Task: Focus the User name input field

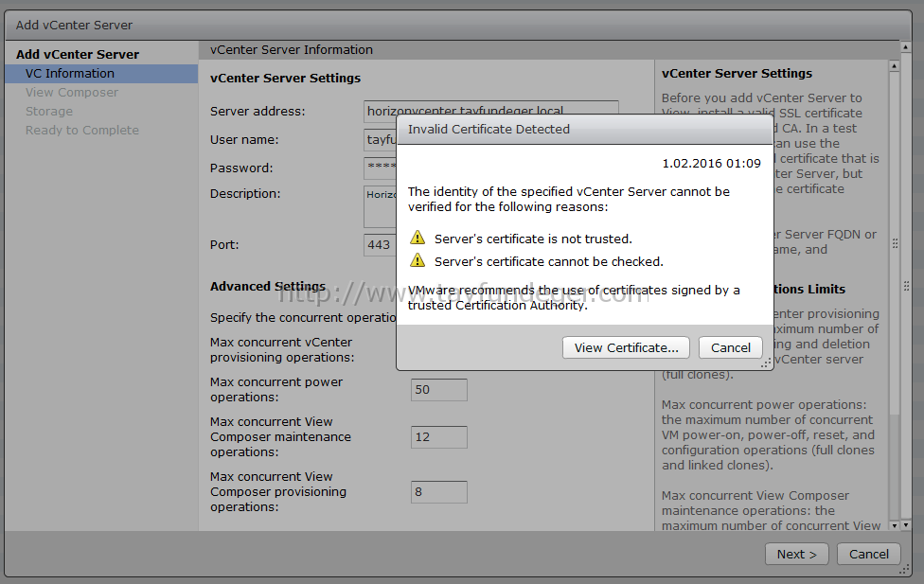Action: pos(380,140)
